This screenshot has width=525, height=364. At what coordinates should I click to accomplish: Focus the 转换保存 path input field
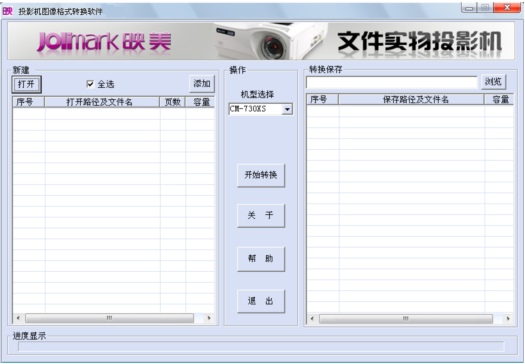coord(391,82)
